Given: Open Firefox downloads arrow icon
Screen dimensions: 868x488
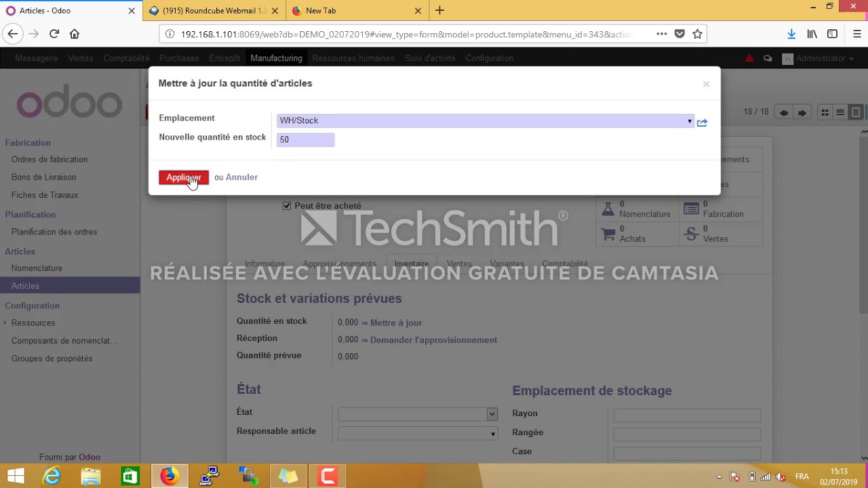Looking at the screenshot, I should [x=791, y=34].
